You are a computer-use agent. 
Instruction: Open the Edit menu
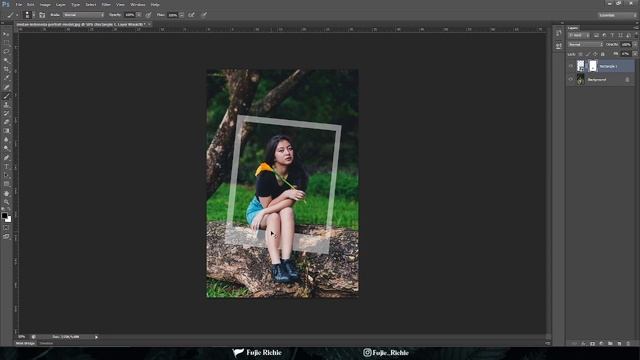tap(31, 4)
